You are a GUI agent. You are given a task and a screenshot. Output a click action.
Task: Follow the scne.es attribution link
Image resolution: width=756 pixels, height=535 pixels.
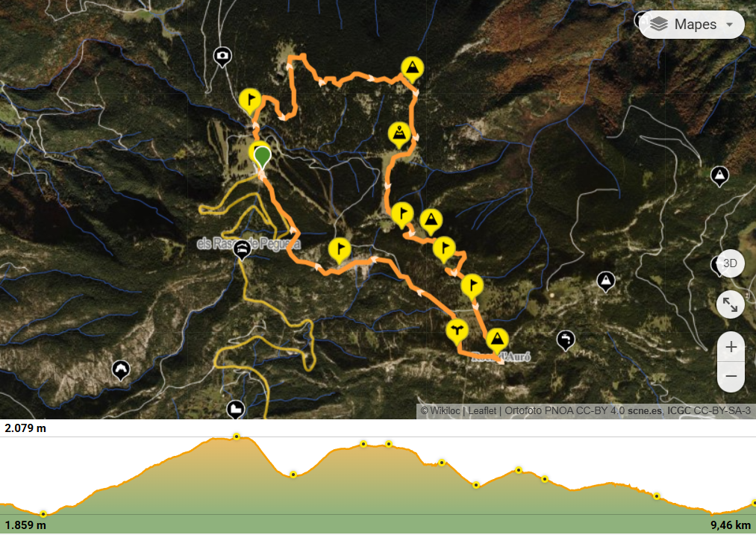[645, 411]
